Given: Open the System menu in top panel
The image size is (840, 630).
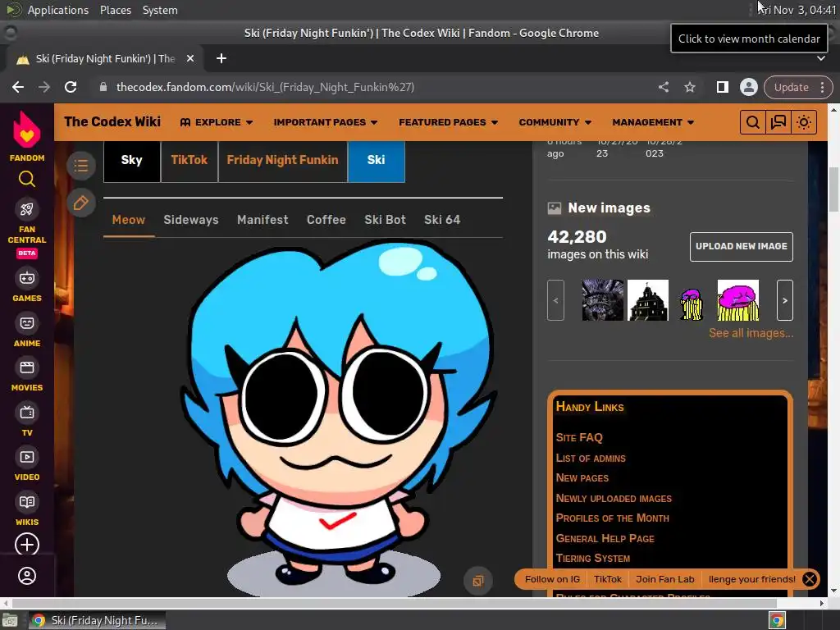Looking at the screenshot, I should tap(160, 10).
